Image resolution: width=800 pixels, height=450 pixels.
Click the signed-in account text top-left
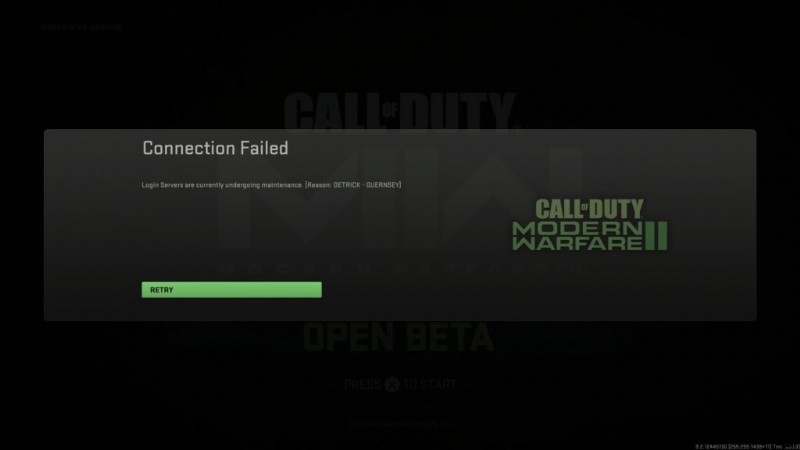(81, 28)
